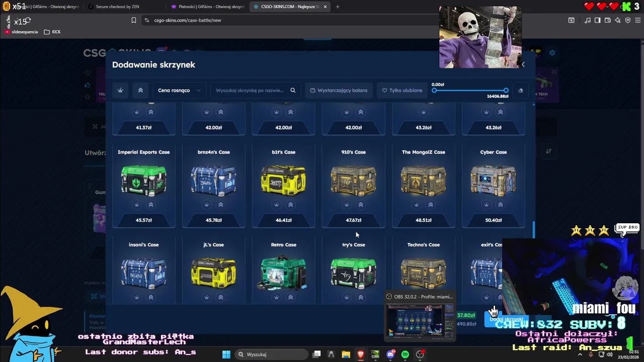The height and width of the screenshot is (362, 644).
Task: Open File Explorer from the taskbar
Action: click(346, 354)
